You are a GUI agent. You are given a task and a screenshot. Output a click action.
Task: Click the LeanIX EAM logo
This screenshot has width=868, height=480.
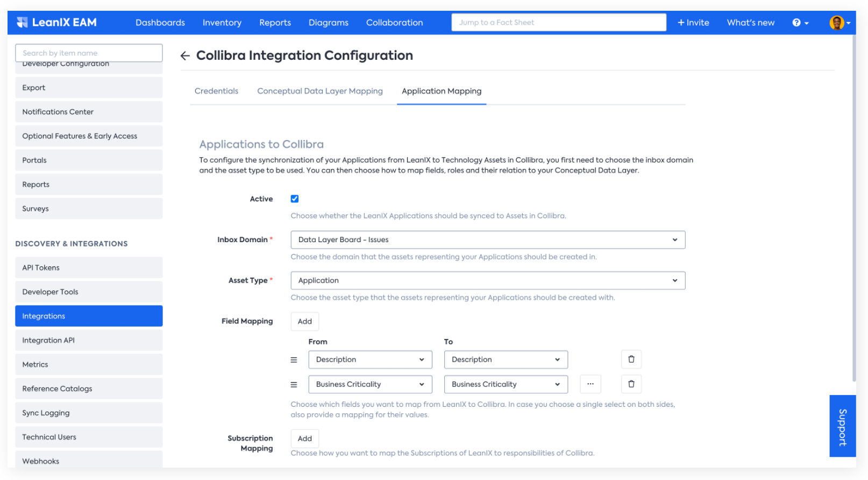pos(56,23)
